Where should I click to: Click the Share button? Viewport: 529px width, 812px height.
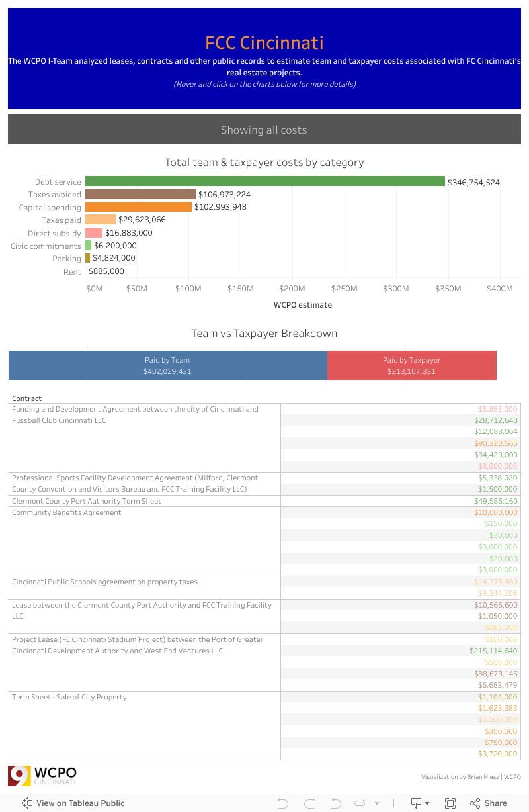[x=488, y=803]
